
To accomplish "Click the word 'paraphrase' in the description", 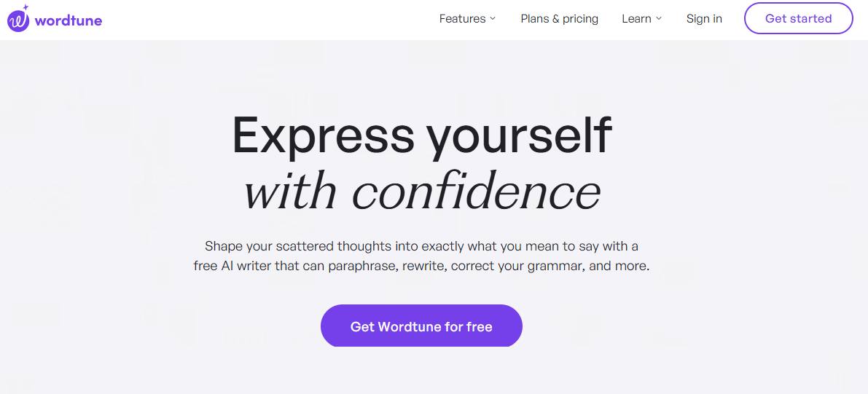I will (363, 266).
